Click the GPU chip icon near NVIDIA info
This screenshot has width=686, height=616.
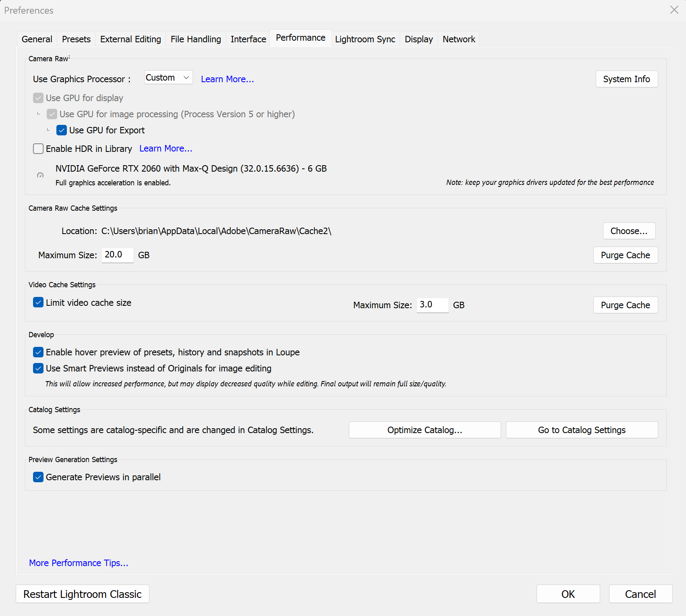(x=40, y=175)
